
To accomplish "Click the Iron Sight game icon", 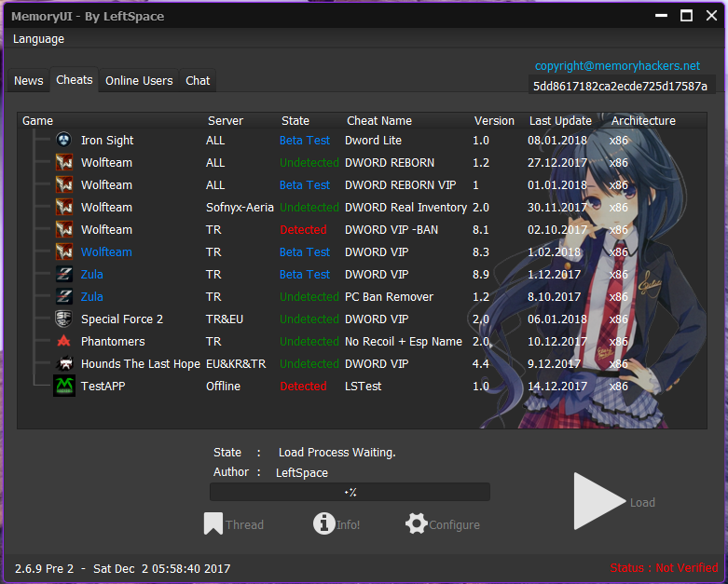I will click(x=63, y=140).
